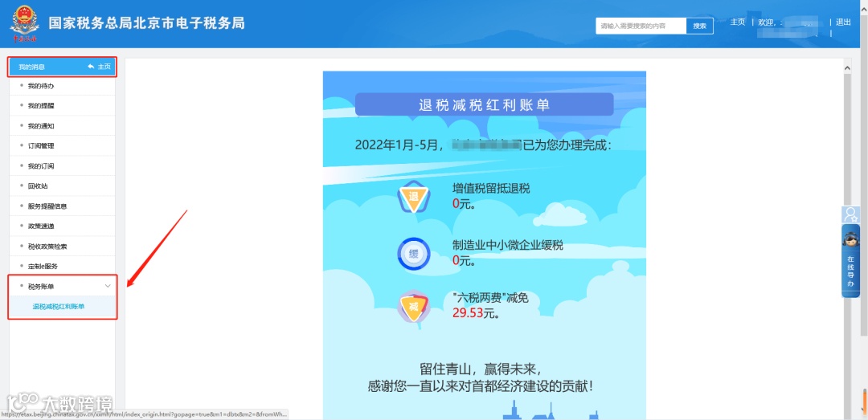This screenshot has height=420, width=868.
Task: Open 我的订阅 in the sidebar
Action: coord(62,166)
